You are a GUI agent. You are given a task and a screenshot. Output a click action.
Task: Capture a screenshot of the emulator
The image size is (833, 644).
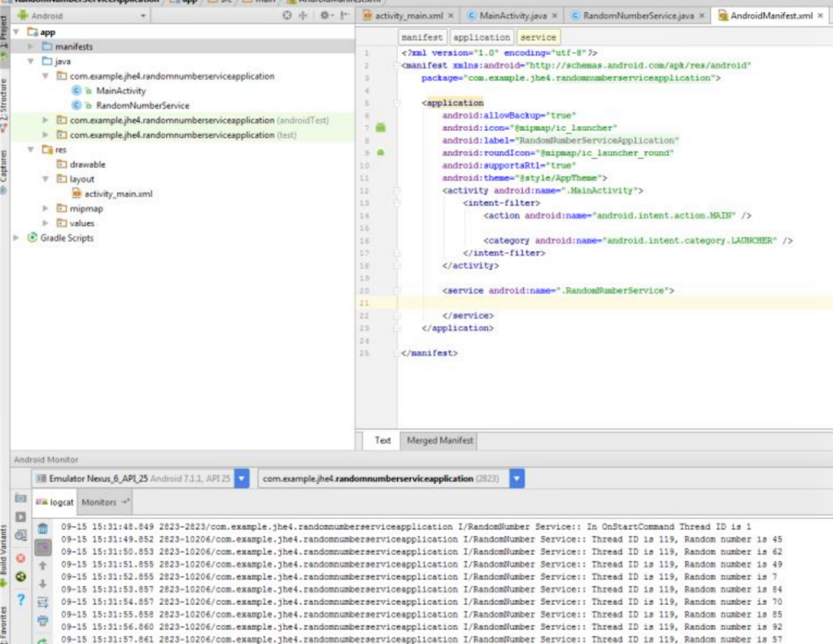(x=20, y=499)
